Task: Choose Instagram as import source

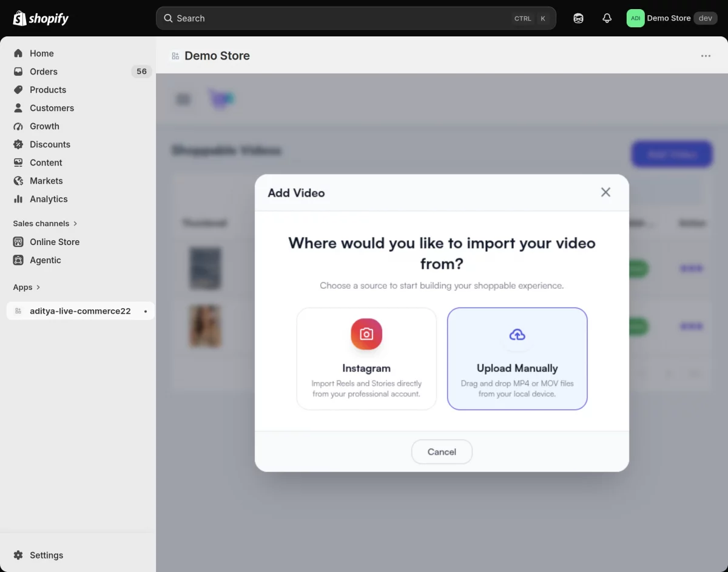Action: click(x=366, y=358)
